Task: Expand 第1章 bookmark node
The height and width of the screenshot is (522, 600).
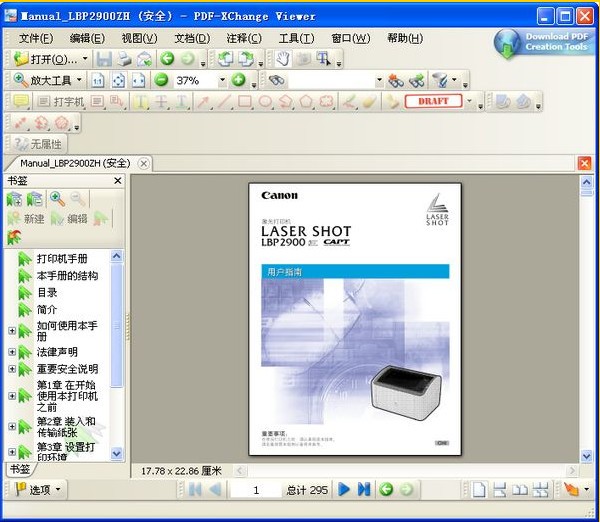Action: click(12, 396)
